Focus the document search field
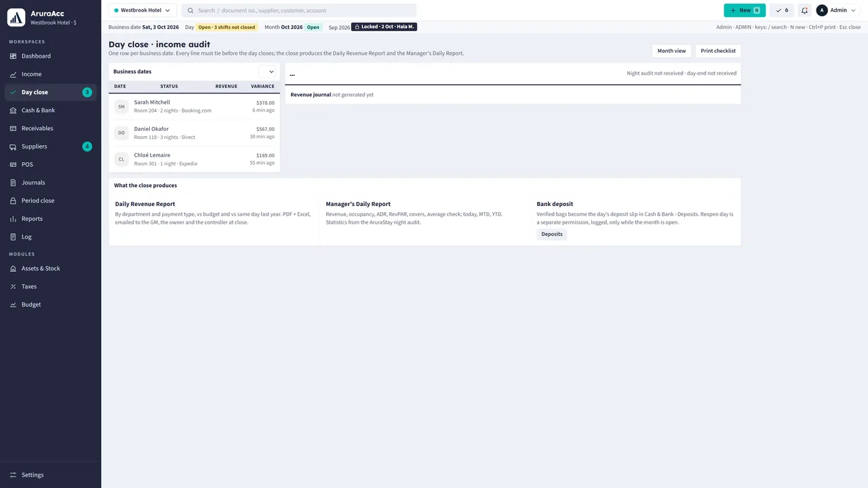868x488 pixels. [299, 10]
